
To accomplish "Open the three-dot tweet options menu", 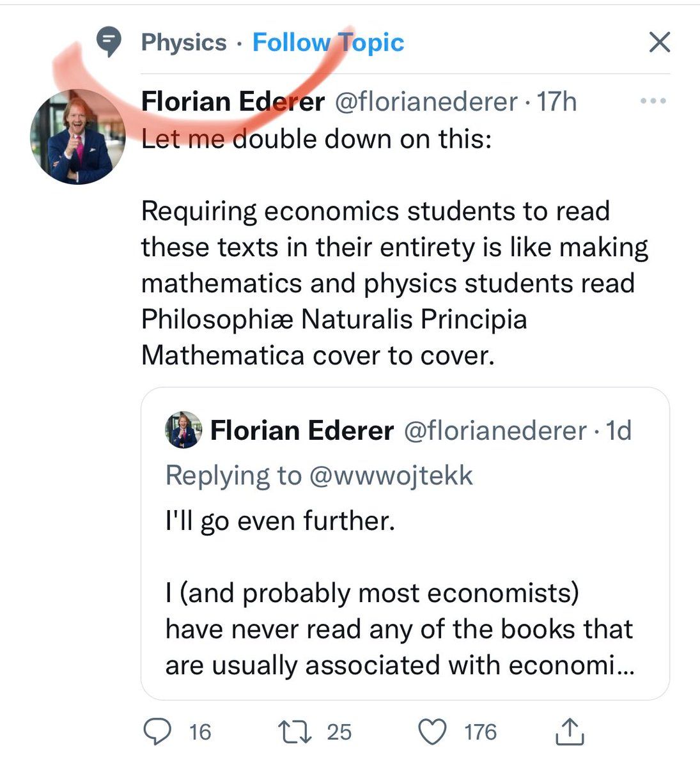I will coord(653,101).
